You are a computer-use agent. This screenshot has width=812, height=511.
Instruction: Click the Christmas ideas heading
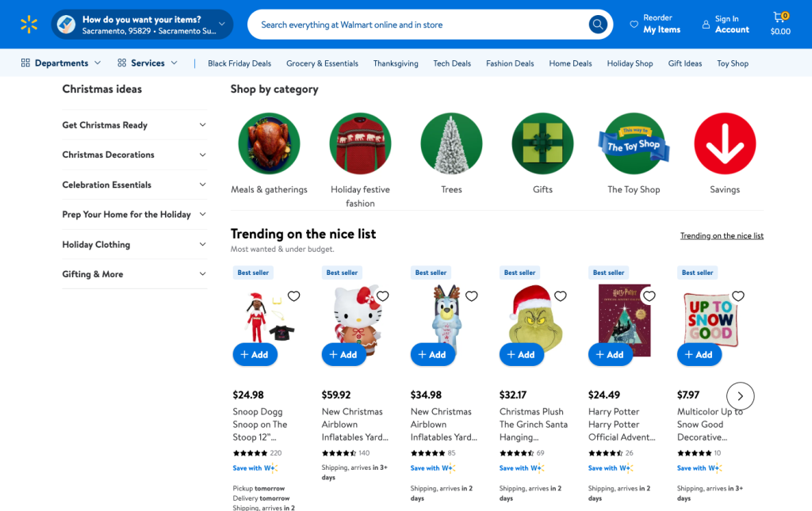click(102, 89)
